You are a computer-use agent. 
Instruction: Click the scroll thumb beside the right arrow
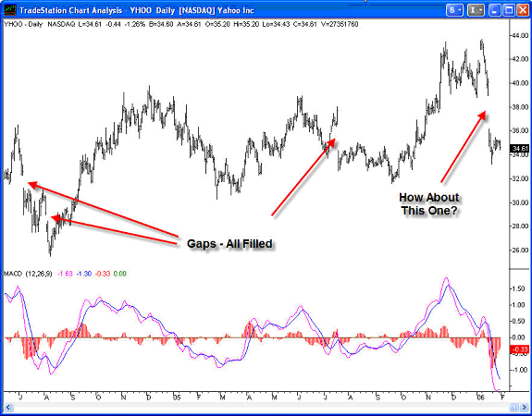(514, 407)
